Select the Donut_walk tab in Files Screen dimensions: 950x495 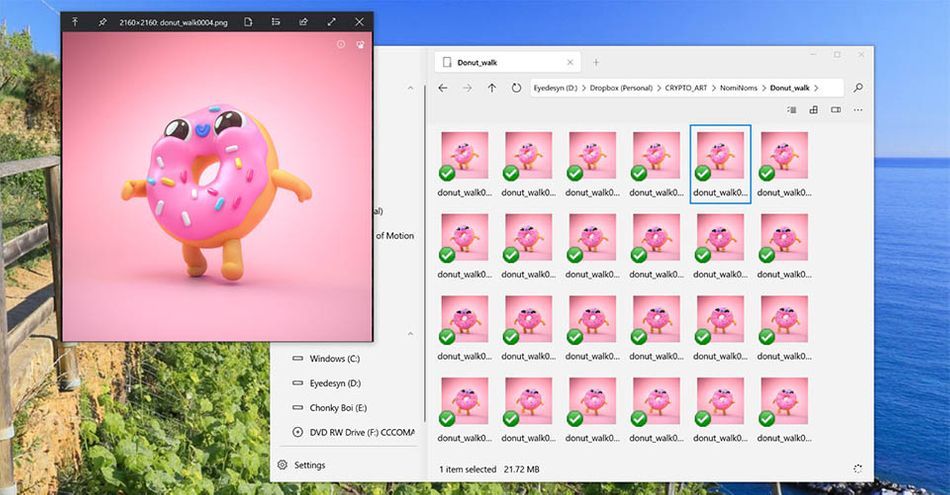[x=508, y=62]
